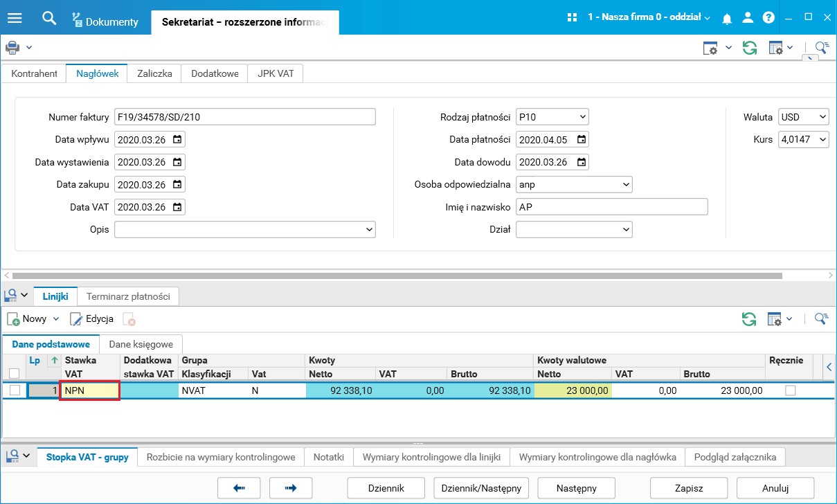Click the search magnifier icon in title bar

48,18
